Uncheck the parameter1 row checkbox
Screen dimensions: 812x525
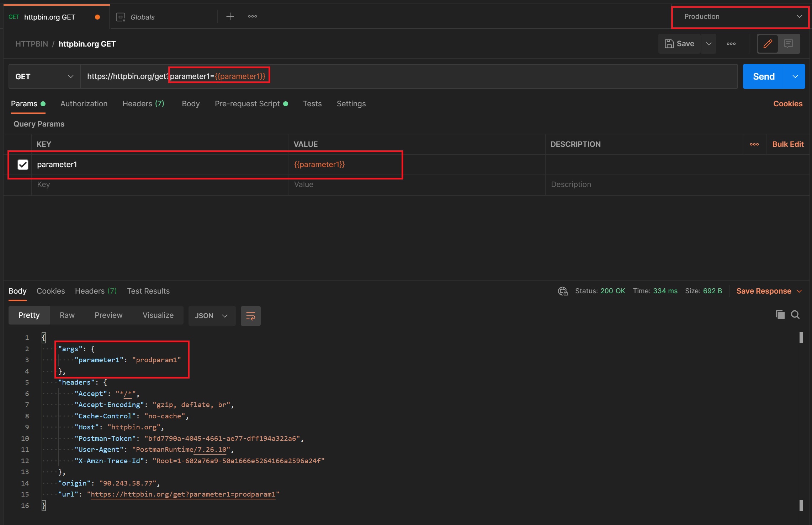coord(23,165)
